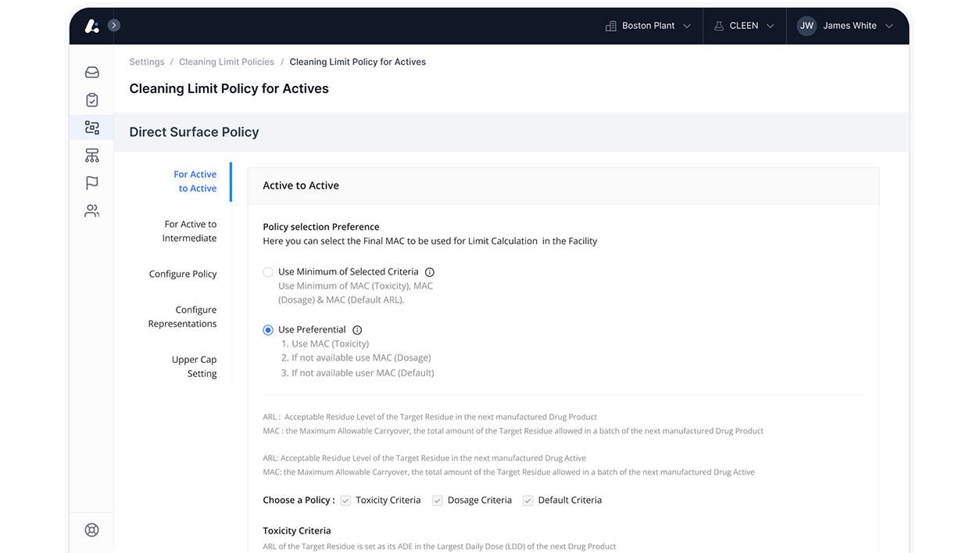Viewport: 980px width, 553px height.
Task: Go to Settings via the breadcrumb
Action: (147, 61)
